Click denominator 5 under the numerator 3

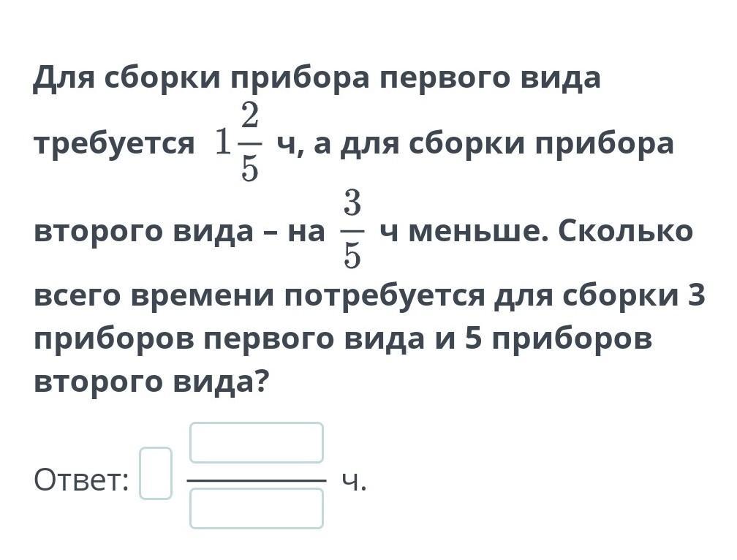pos(352,255)
